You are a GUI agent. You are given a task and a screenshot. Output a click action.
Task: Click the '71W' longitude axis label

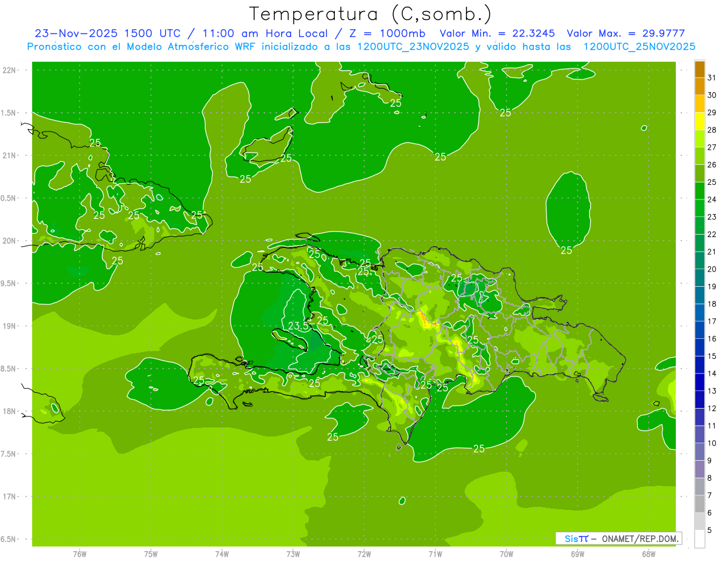click(435, 554)
